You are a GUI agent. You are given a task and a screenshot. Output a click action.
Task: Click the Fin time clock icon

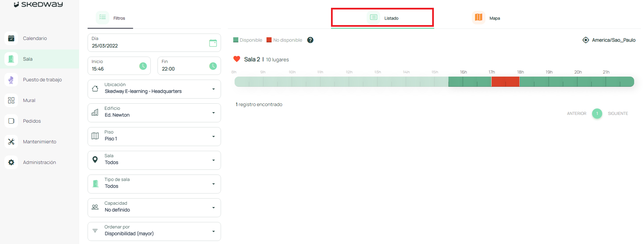[213, 66]
